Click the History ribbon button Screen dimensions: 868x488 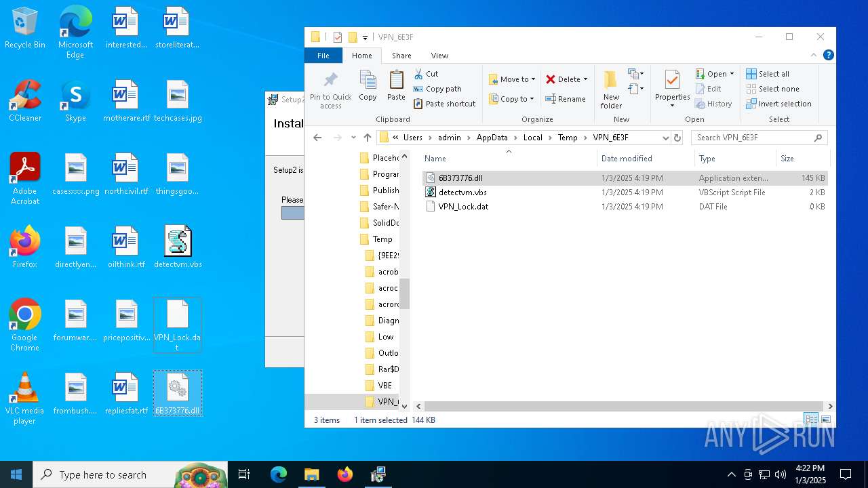pos(713,104)
